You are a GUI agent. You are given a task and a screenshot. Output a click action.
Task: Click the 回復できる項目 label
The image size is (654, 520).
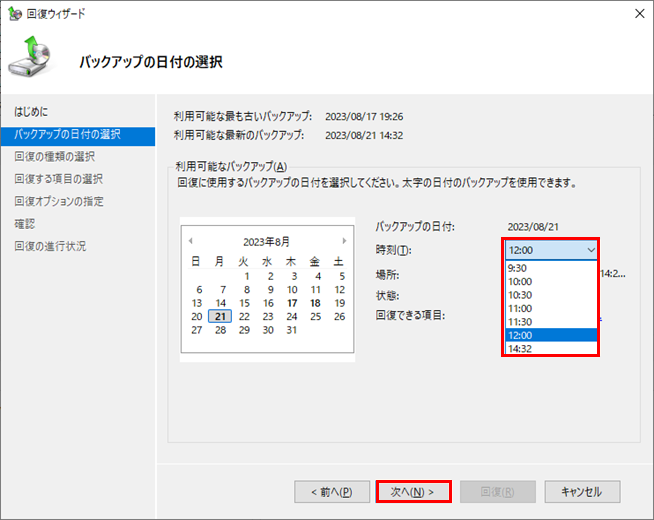410,315
